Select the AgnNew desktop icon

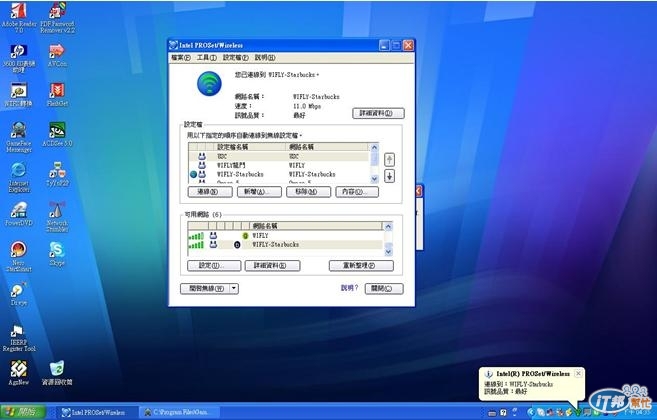click(18, 373)
